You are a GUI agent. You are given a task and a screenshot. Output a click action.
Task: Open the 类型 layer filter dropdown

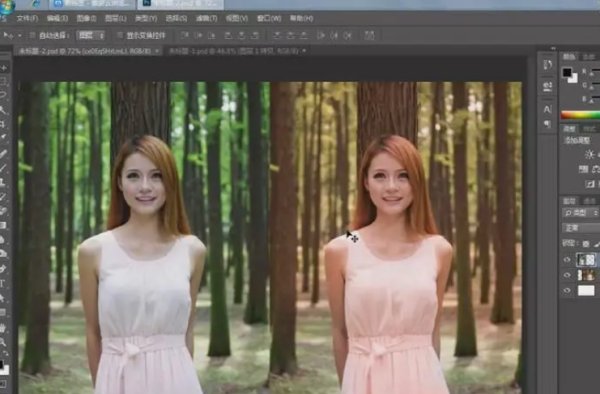click(x=581, y=213)
